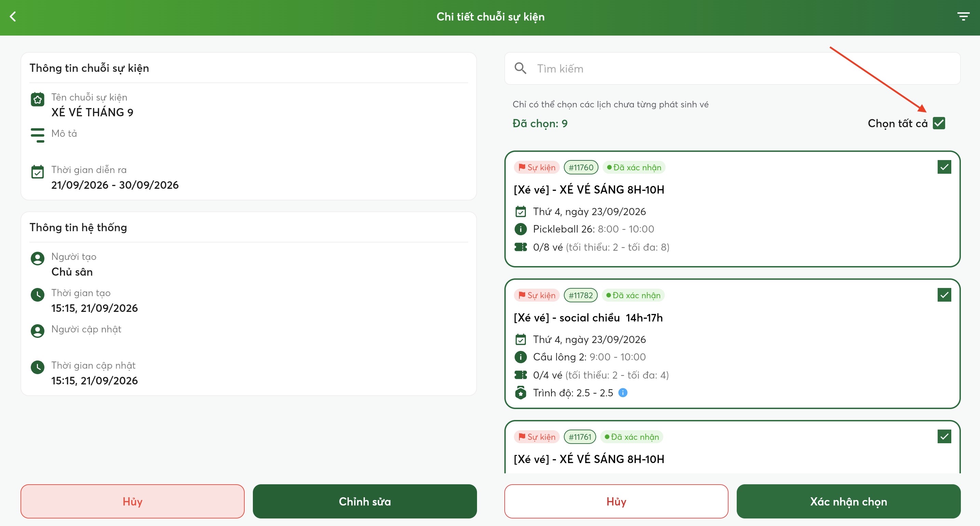Click the Sự kiện tag on card #11760

[537, 167]
